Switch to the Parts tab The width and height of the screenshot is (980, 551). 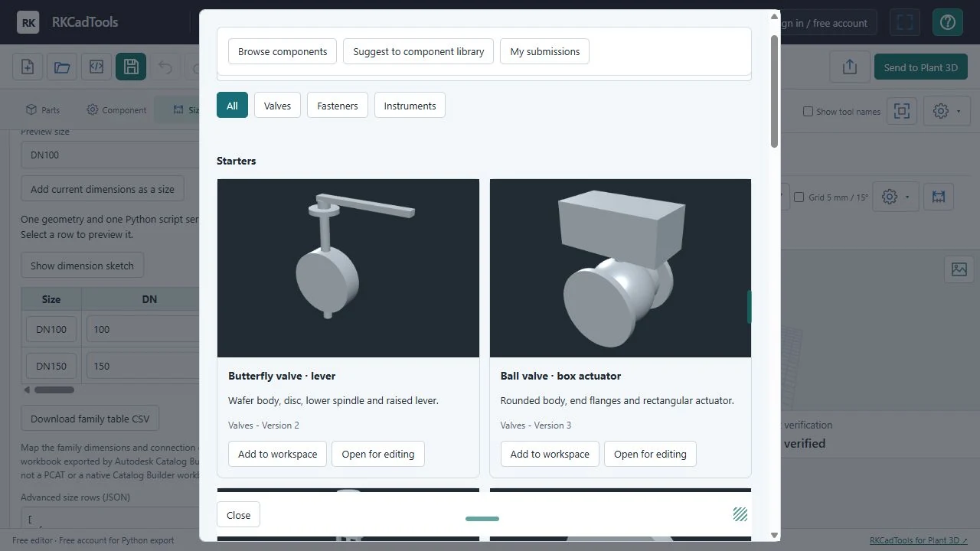[x=43, y=109]
